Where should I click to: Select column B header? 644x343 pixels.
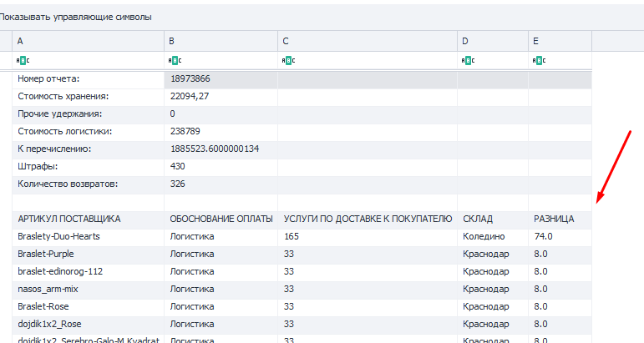[x=221, y=41]
